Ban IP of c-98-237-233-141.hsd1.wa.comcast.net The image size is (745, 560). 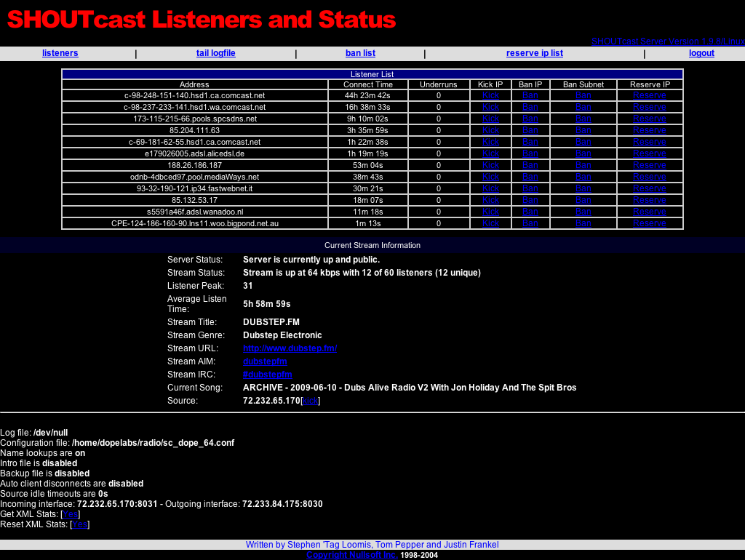(530, 108)
